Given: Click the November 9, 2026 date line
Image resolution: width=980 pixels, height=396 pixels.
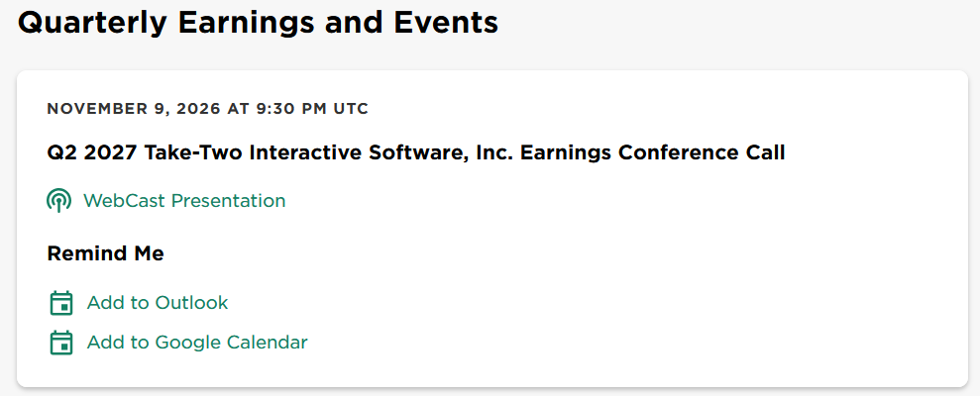Looking at the screenshot, I should pos(208,109).
